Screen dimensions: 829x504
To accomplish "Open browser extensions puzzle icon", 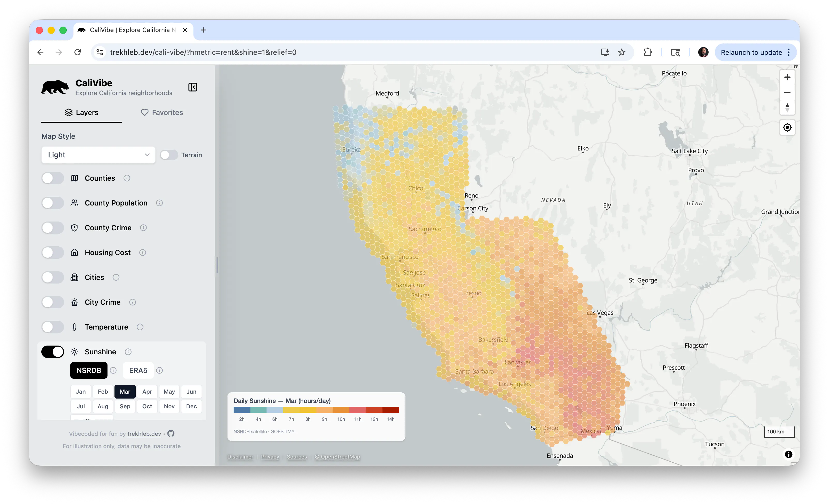I will 648,52.
